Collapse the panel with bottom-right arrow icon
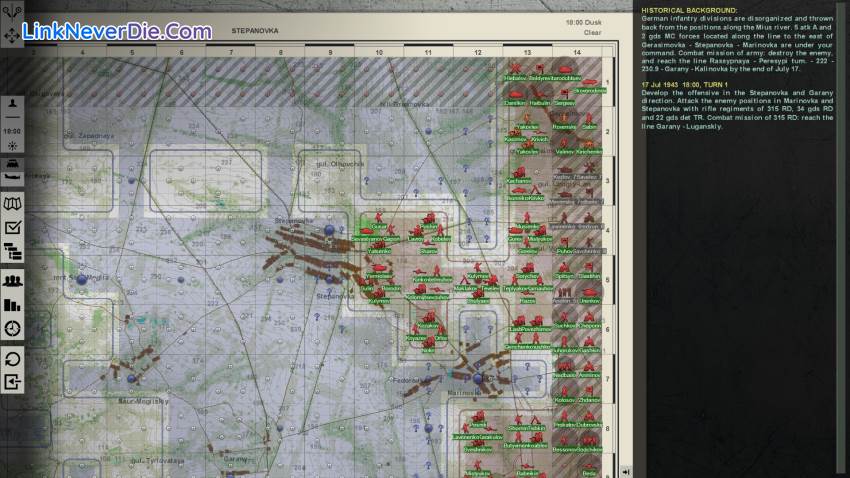The image size is (850, 478). [x=626, y=472]
